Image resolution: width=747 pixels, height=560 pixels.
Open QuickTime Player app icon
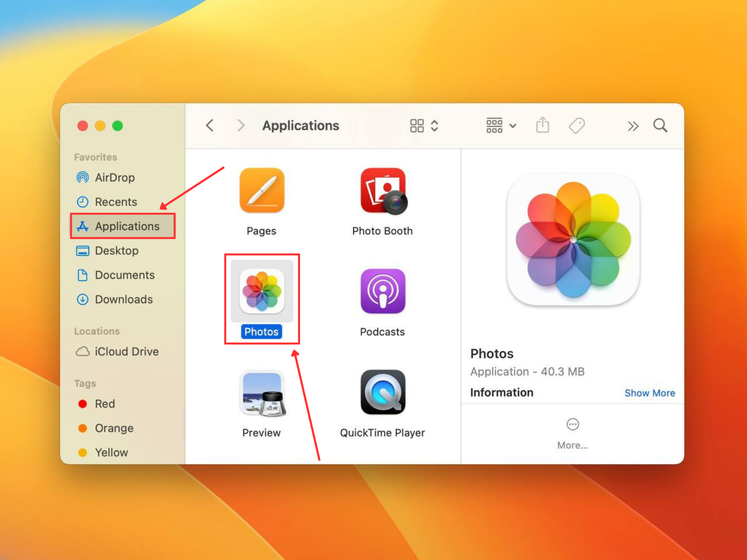pos(383,392)
